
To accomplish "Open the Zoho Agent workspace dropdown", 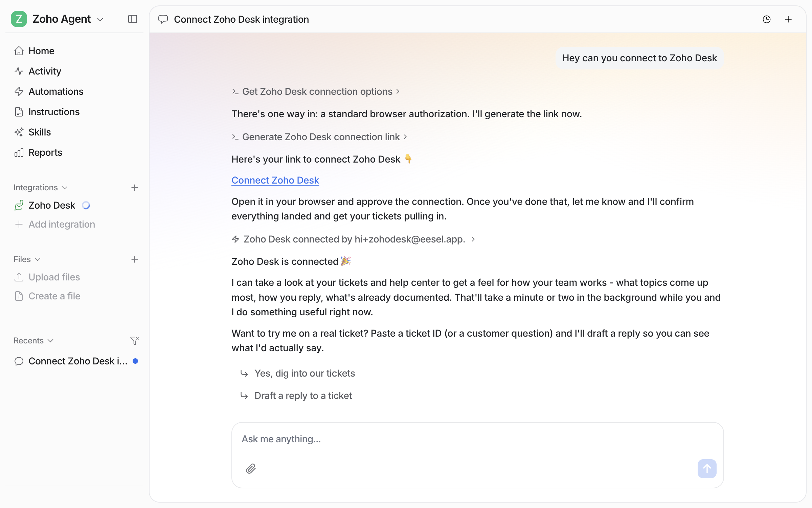I will pyautogui.click(x=100, y=19).
